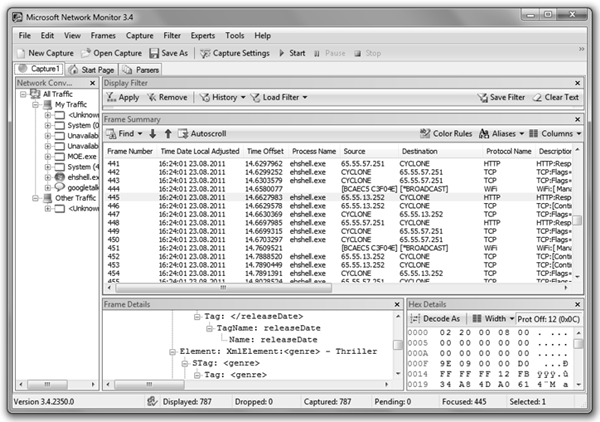Open the Load Filter dropdown
Viewport: 600px width, 422px height.
point(279,98)
